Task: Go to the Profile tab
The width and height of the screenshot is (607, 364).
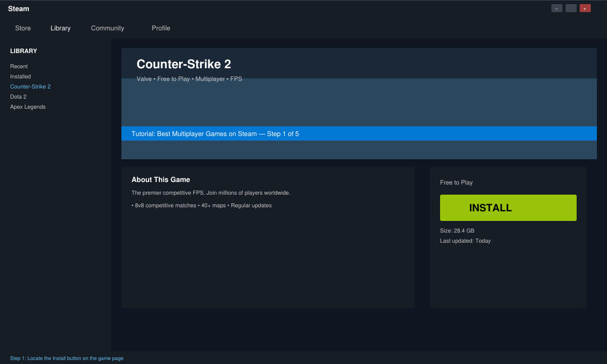Action: [161, 28]
